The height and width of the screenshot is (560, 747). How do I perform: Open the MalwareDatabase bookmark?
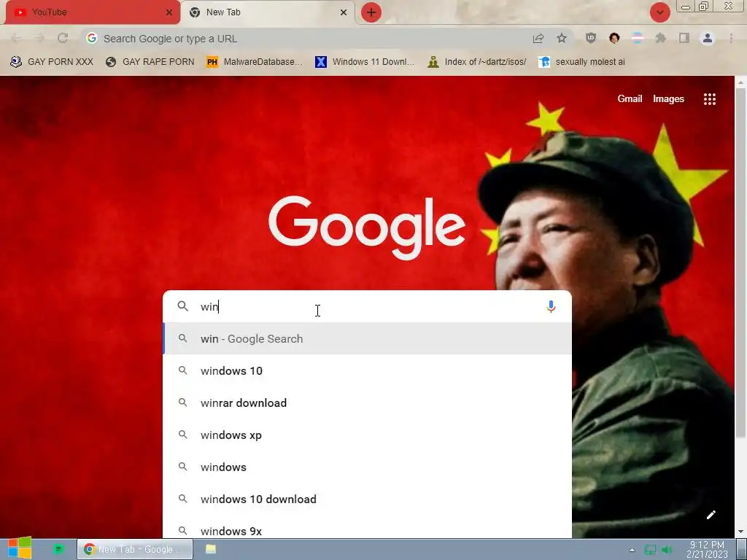(x=255, y=62)
